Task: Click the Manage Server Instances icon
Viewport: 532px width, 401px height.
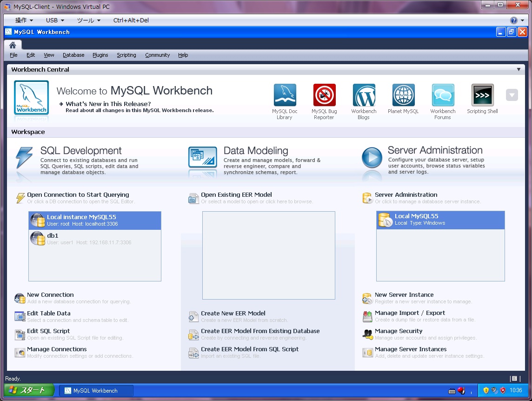Action: 367,353
